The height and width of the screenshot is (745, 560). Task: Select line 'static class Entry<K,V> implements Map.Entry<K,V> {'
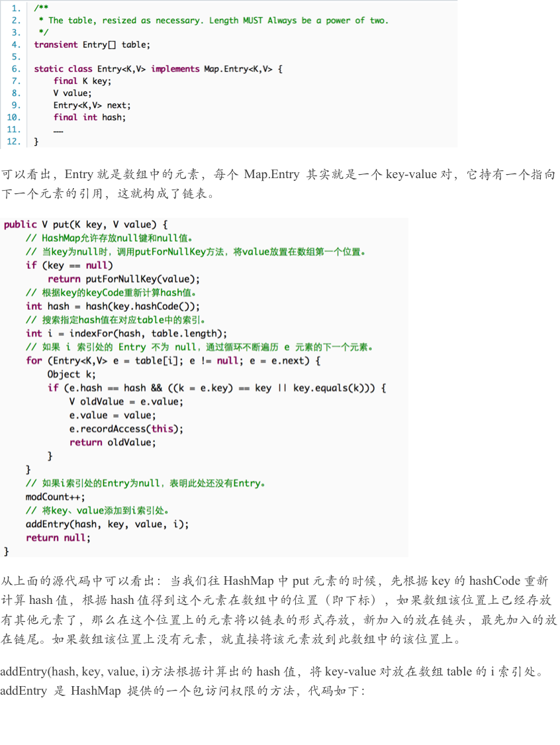(158, 69)
